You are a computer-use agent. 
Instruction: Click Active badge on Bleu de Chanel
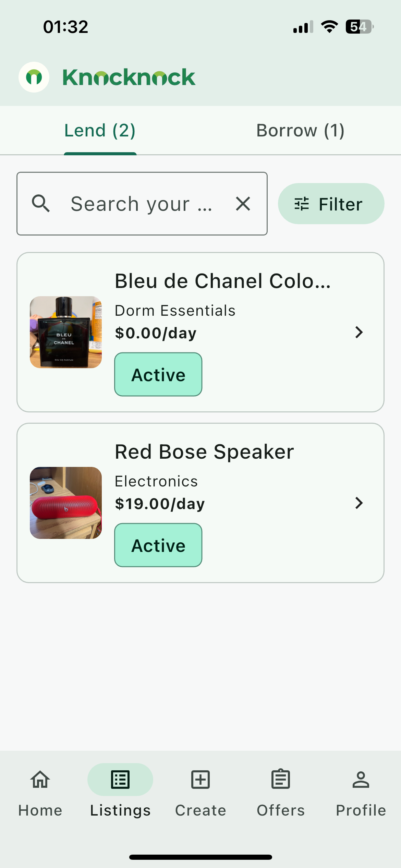(158, 374)
